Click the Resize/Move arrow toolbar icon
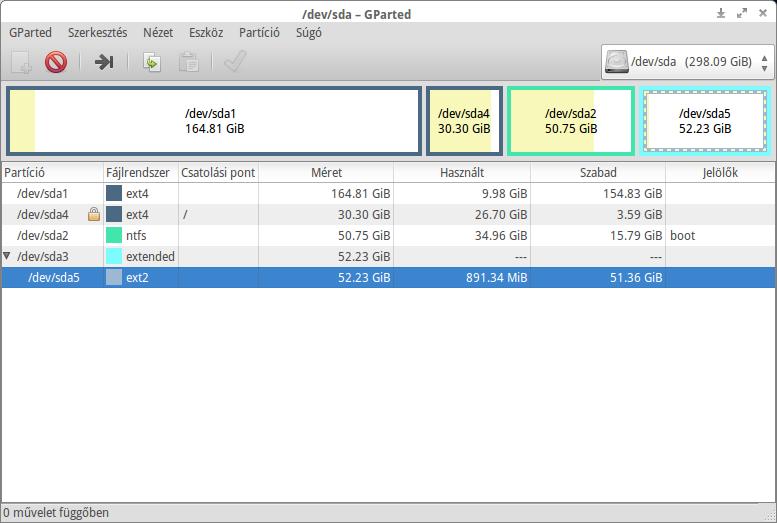777x523 pixels. (104, 62)
